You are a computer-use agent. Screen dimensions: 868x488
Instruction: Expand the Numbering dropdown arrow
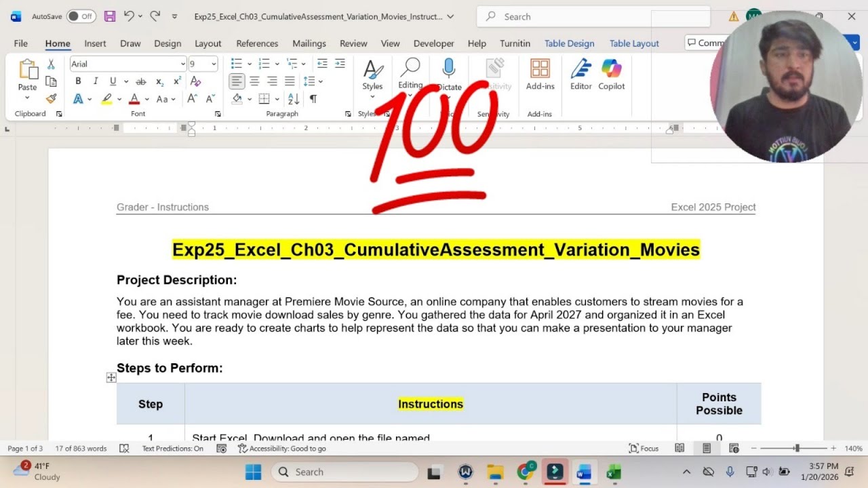[x=277, y=64]
